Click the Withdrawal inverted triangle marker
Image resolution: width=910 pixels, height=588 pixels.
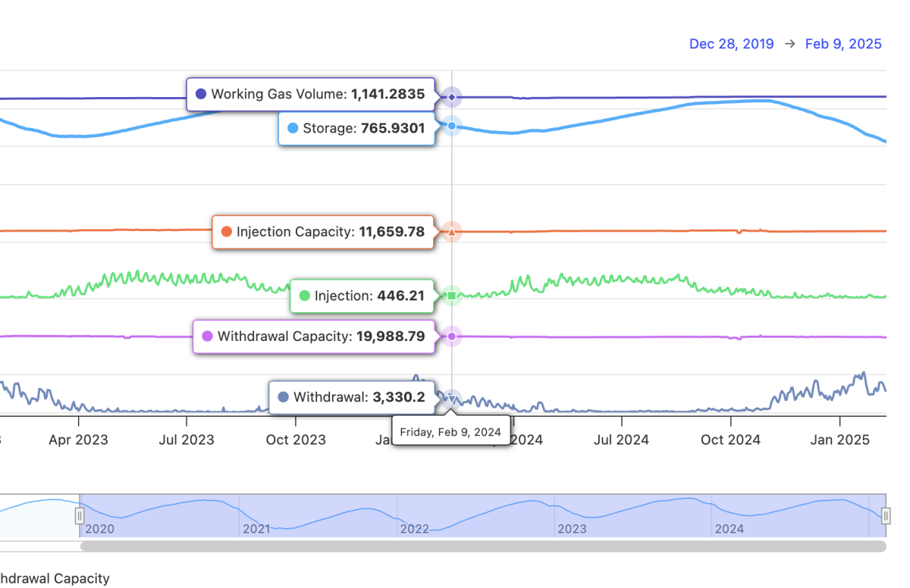pyautogui.click(x=452, y=398)
